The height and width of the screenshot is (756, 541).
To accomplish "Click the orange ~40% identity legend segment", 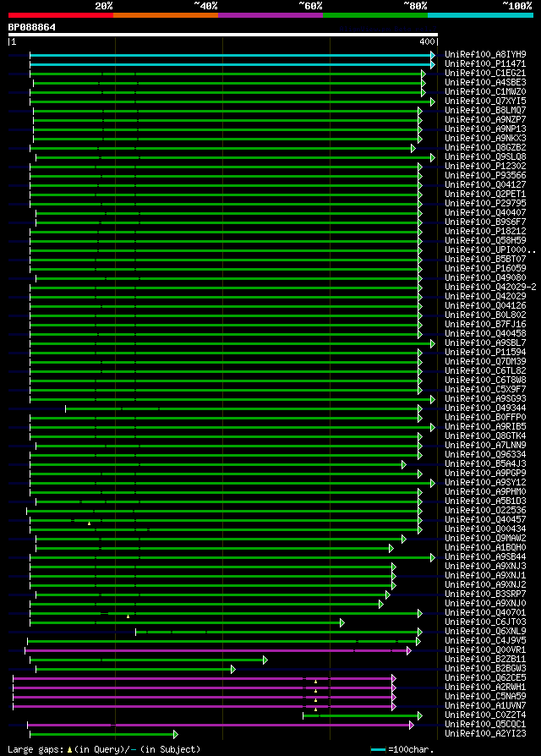I will tap(166, 15).
